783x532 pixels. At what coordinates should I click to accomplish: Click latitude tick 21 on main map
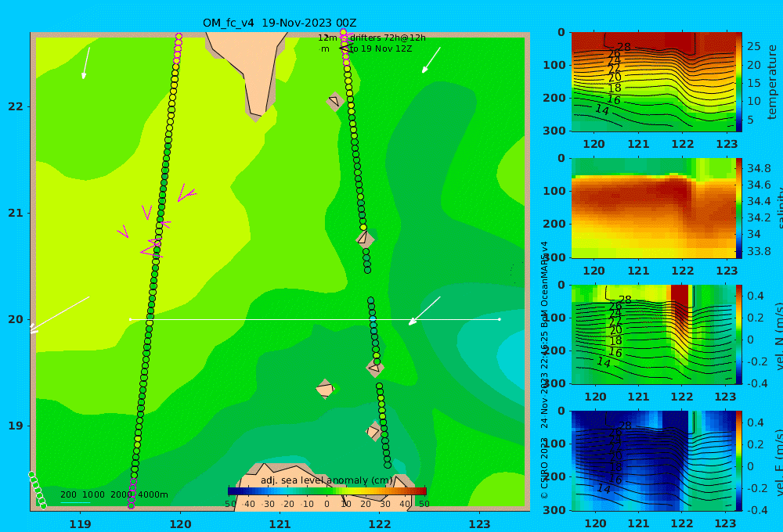16,213
